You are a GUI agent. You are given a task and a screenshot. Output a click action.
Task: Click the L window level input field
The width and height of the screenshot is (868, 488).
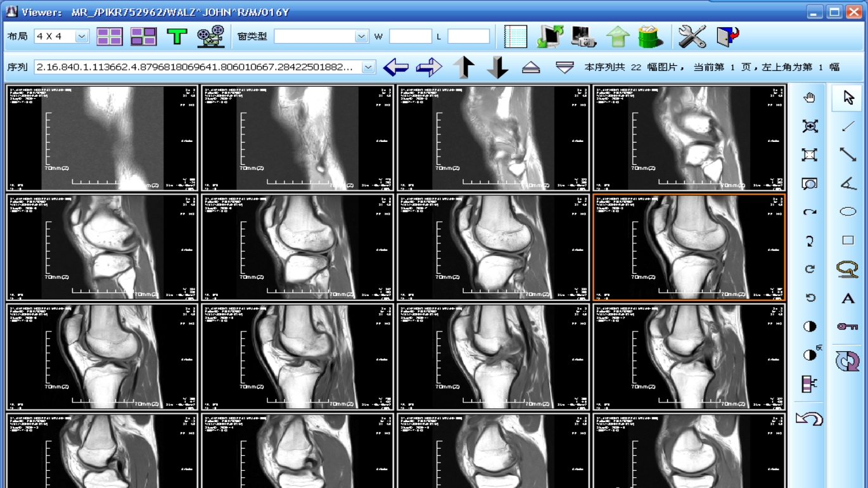[469, 37]
